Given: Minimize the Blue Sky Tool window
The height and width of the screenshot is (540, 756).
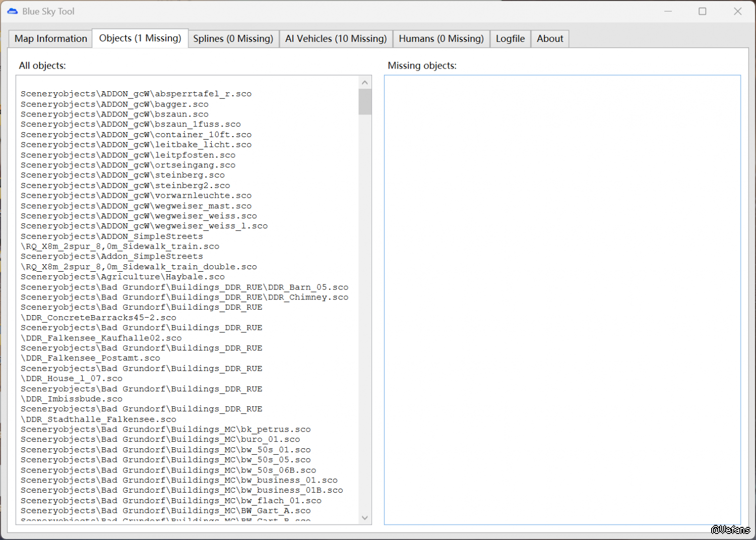Looking at the screenshot, I should (x=668, y=11).
